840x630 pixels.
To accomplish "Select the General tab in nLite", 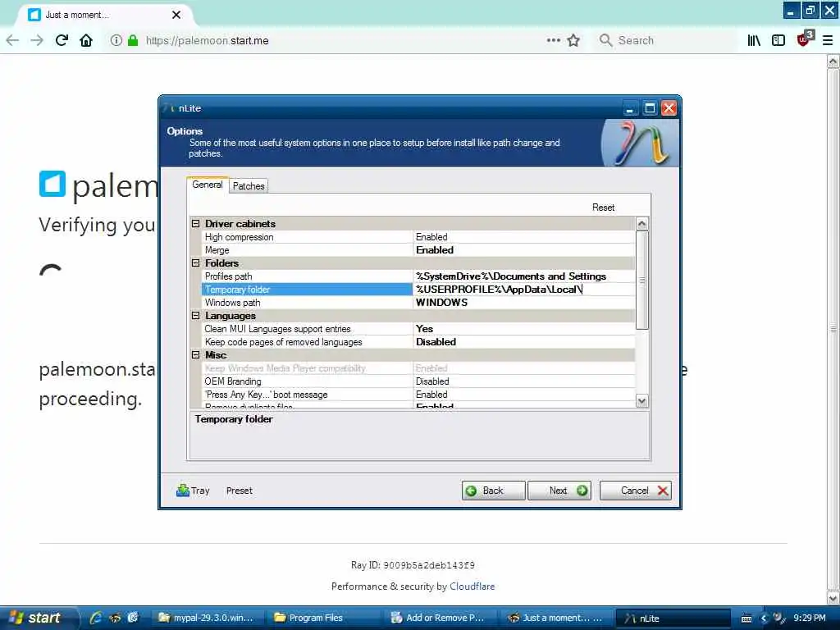I will (x=208, y=185).
